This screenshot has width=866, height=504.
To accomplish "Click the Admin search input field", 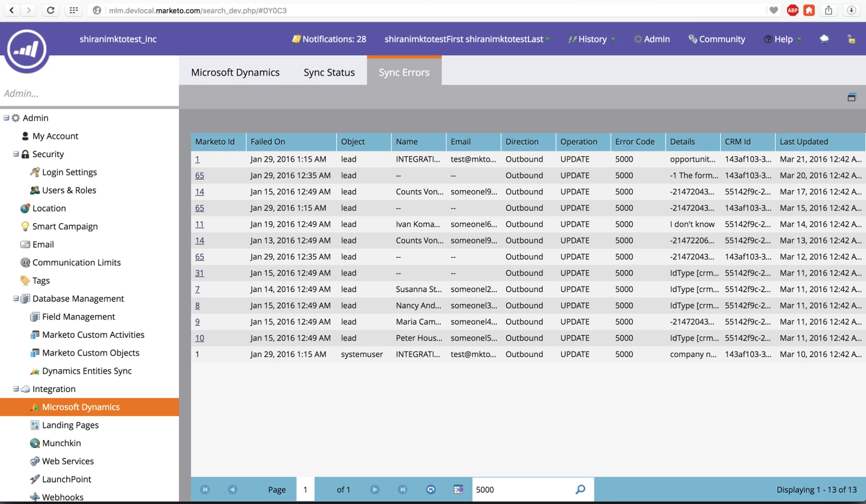I will tap(89, 93).
